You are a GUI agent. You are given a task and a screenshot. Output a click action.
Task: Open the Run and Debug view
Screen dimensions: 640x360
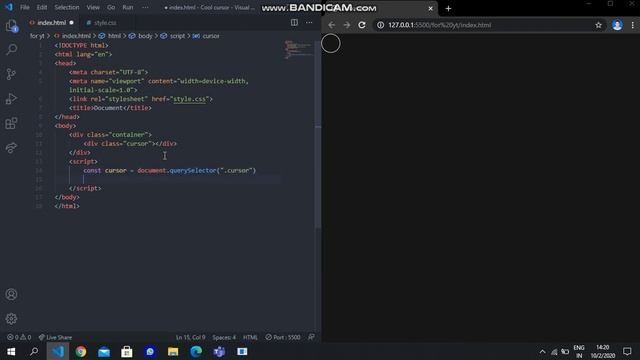[11, 98]
